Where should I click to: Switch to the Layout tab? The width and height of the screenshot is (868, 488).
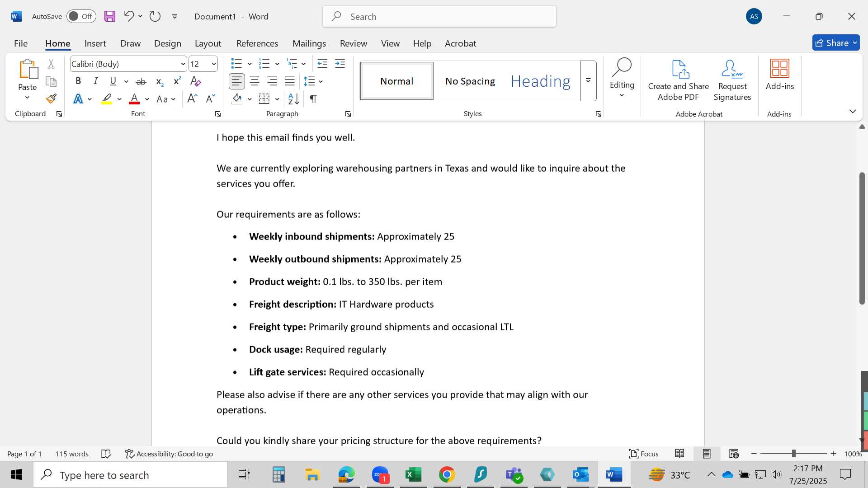208,43
